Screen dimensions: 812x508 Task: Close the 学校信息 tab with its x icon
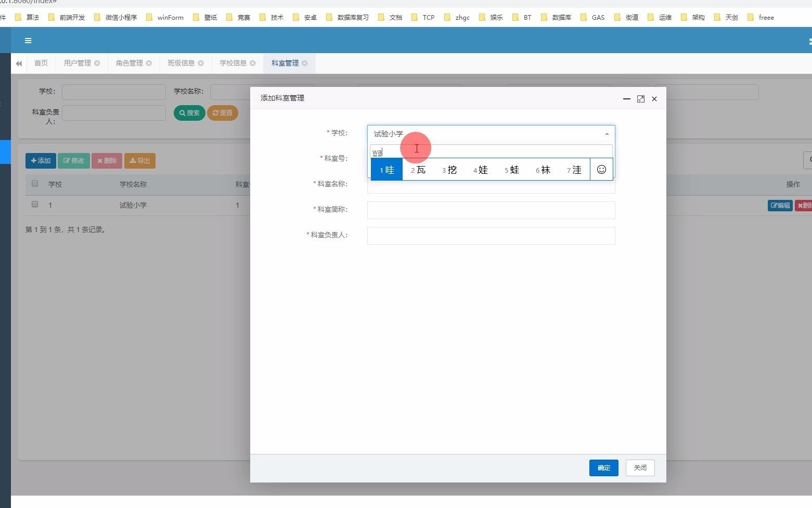pyautogui.click(x=253, y=63)
